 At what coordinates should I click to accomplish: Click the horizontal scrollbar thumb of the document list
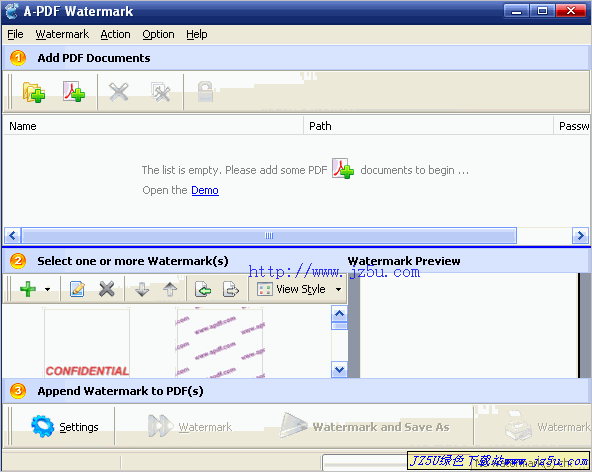pos(269,236)
